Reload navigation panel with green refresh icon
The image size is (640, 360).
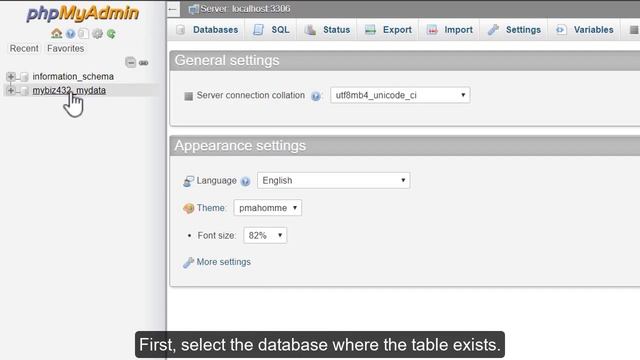tap(111, 34)
